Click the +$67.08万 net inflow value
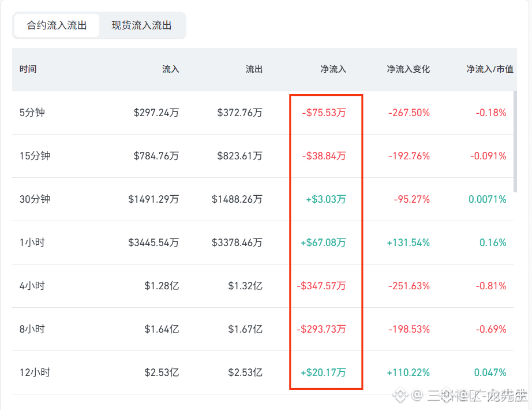The width and height of the screenshot is (532, 410). pos(323,243)
